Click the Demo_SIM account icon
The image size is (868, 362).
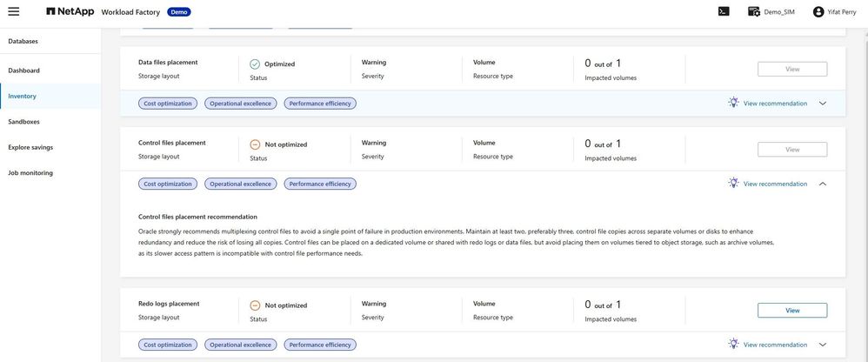point(754,11)
